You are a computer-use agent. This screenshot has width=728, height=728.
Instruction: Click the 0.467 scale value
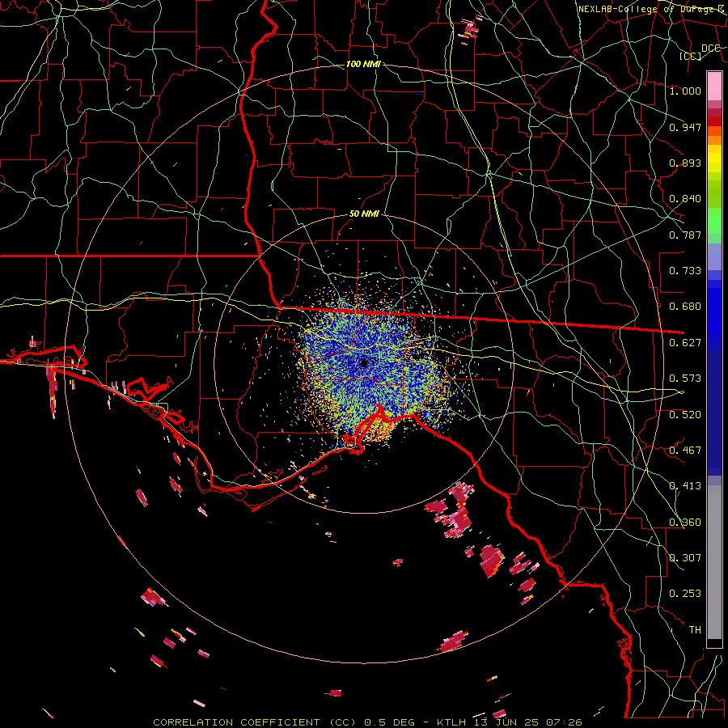pyautogui.click(x=685, y=451)
